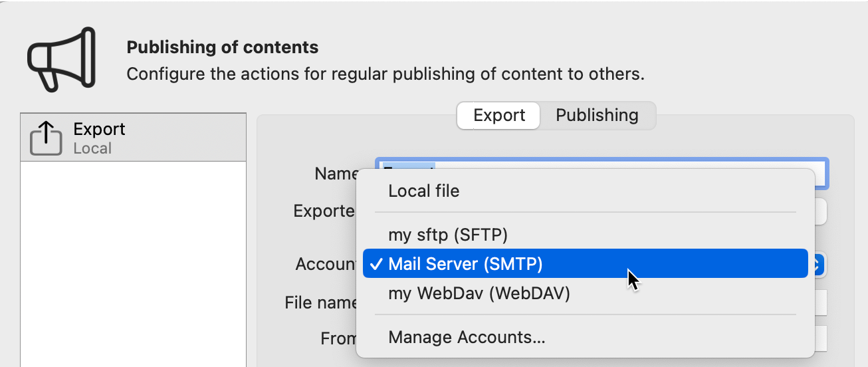This screenshot has width=868, height=367.
Task: Click into the File name field
Action: pyautogui.click(x=821, y=303)
